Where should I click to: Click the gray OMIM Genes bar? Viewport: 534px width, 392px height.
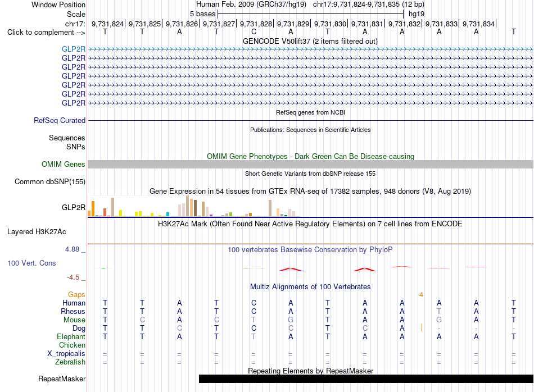pos(311,165)
